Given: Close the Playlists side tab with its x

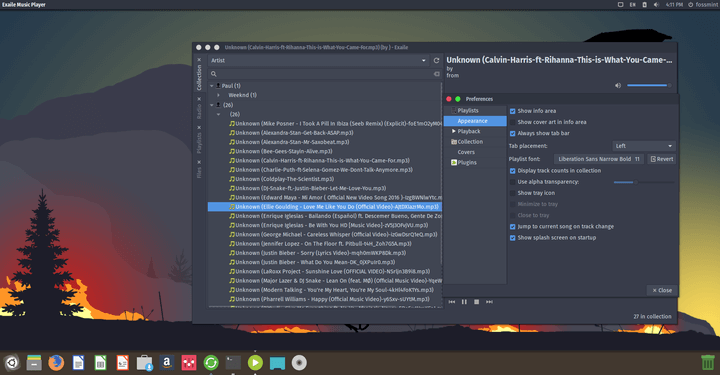Looking at the screenshot, I should pyautogui.click(x=199, y=128).
